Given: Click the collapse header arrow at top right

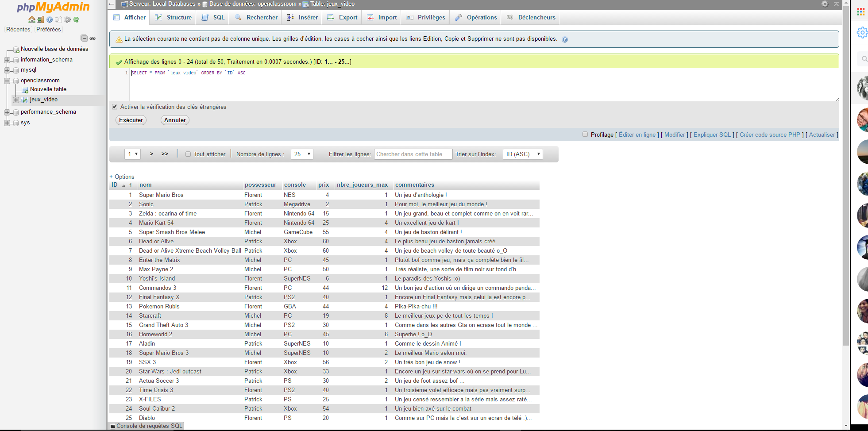Looking at the screenshot, I should click(x=836, y=4).
